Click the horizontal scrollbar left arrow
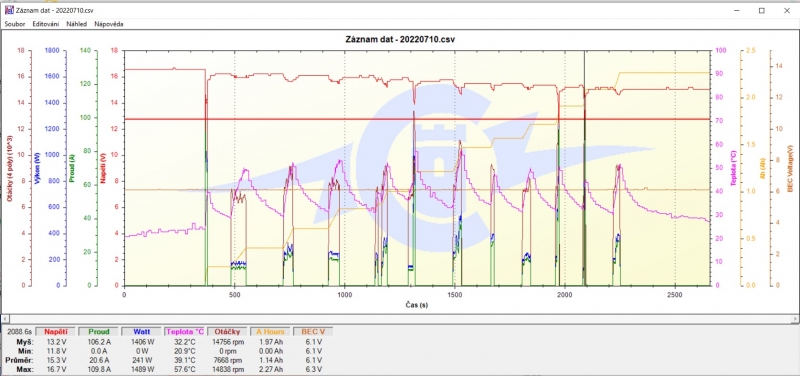This screenshot has height=376, width=800. 6,319
